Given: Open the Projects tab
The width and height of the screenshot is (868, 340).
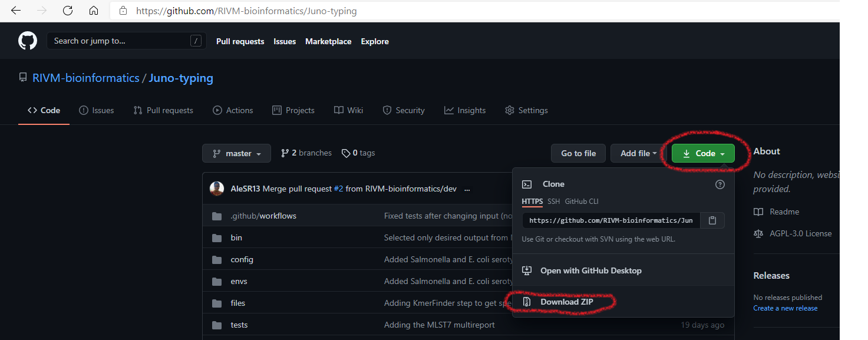Looking at the screenshot, I should [293, 110].
